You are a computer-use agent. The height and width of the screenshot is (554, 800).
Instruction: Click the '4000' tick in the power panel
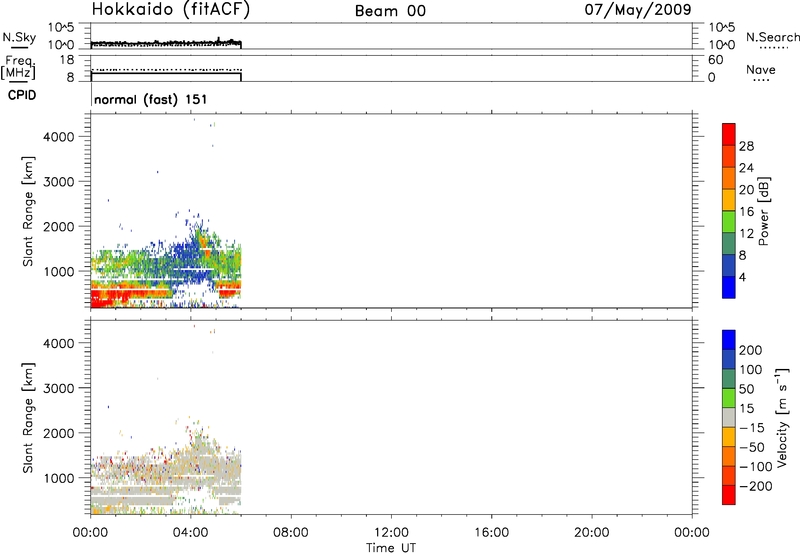59,137
